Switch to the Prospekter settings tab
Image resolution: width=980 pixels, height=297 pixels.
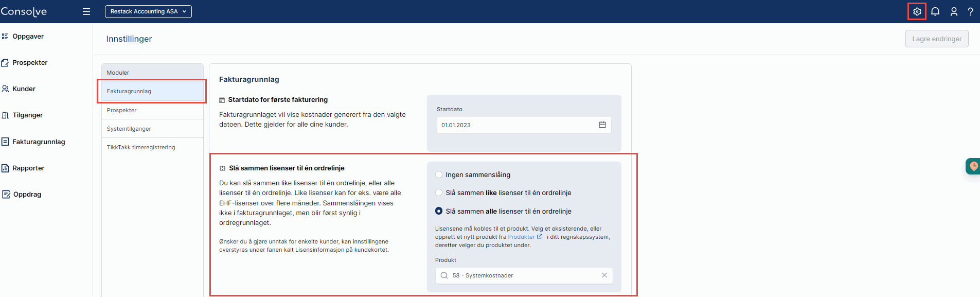[122, 110]
